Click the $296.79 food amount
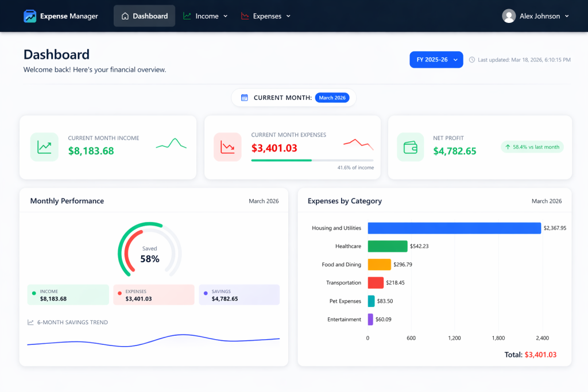 [x=403, y=265]
